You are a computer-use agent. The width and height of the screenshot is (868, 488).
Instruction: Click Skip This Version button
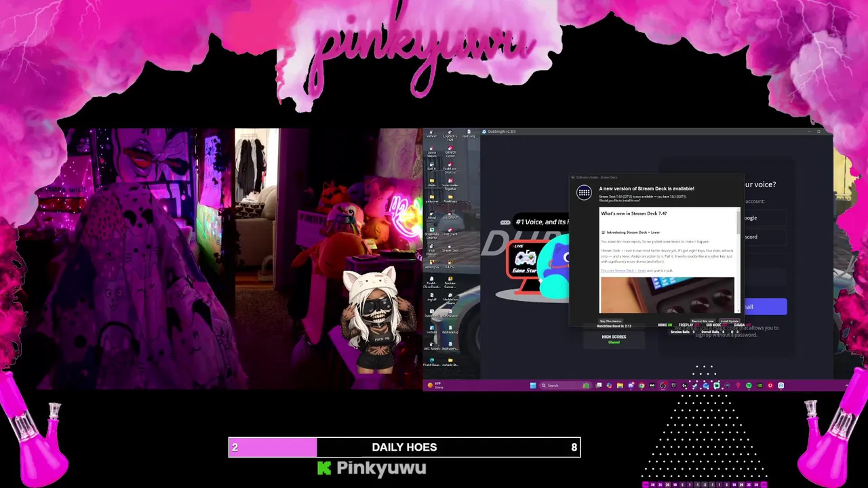point(610,321)
